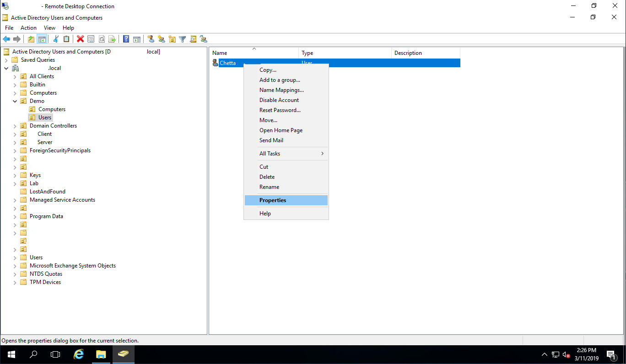Expand the Builtin node
The width and height of the screenshot is (626, 364).
pyautogui.click(x=15, y=85)
